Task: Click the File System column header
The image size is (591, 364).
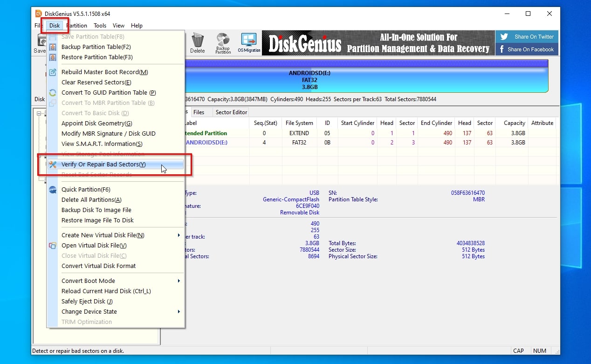Action: [x=299, y=123]
